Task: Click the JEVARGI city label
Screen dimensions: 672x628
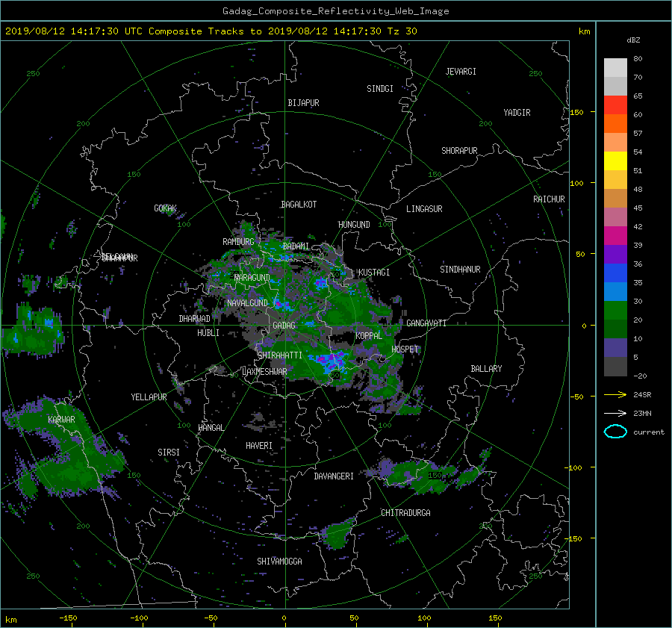Action: click(461, 72)
